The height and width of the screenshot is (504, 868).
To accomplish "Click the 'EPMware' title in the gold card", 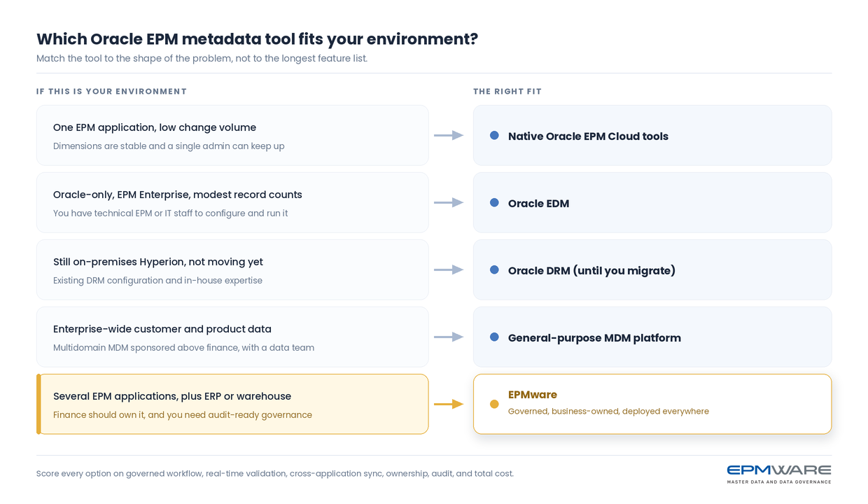I will click(533, 395).
